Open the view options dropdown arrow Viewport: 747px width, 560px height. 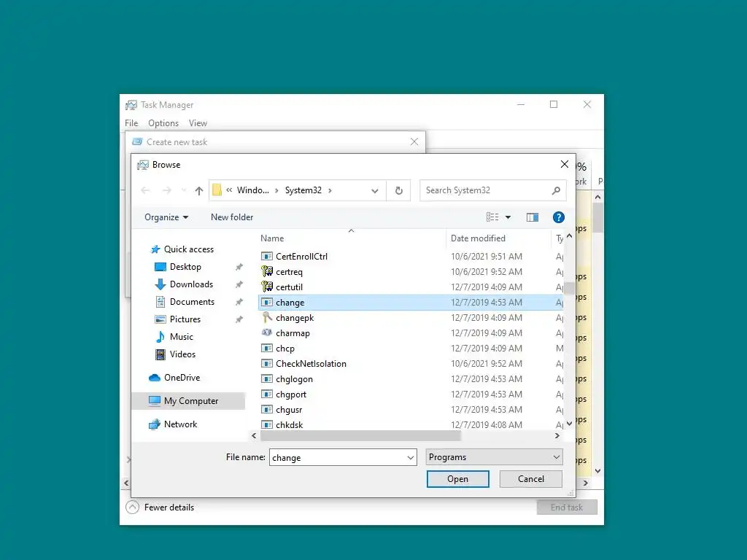(x=508, y=217)
